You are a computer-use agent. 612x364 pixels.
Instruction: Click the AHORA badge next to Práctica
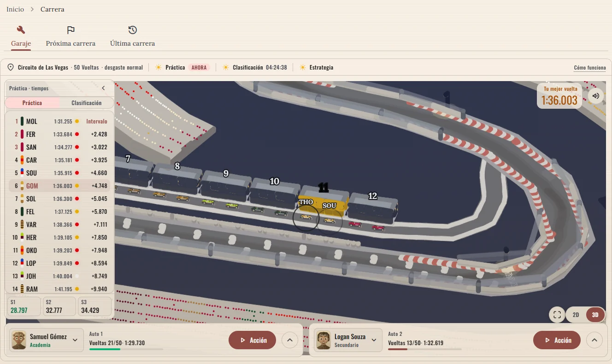pos(199,67)
